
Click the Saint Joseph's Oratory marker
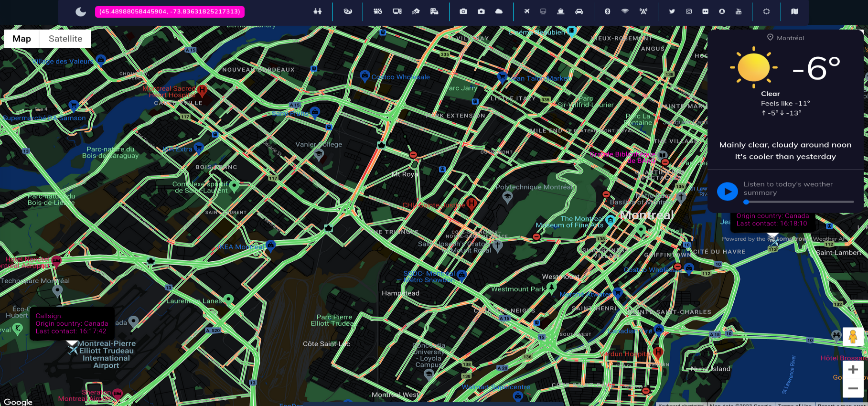tap(497, 246)
